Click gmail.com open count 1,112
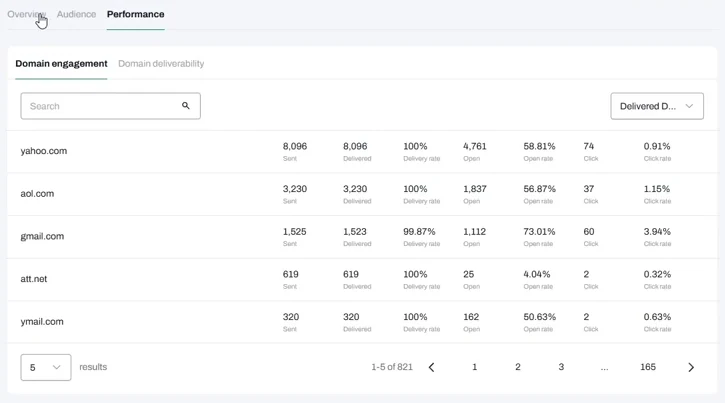725x403 pixels. click(474, 232)
